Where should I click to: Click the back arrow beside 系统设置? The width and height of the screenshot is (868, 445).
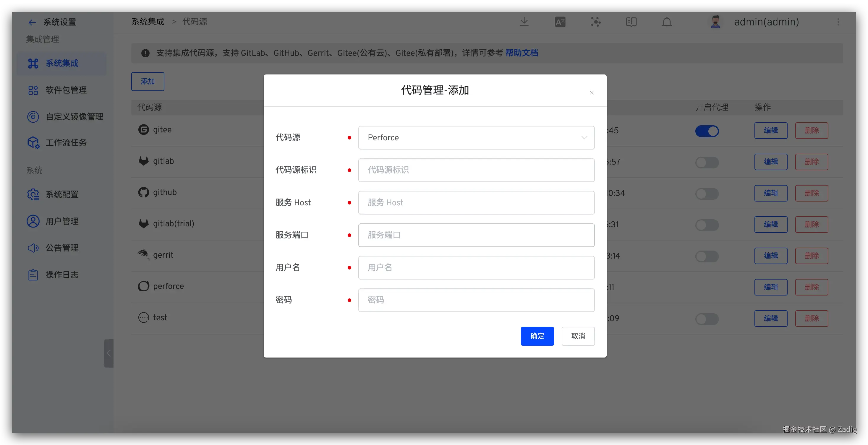32,22
